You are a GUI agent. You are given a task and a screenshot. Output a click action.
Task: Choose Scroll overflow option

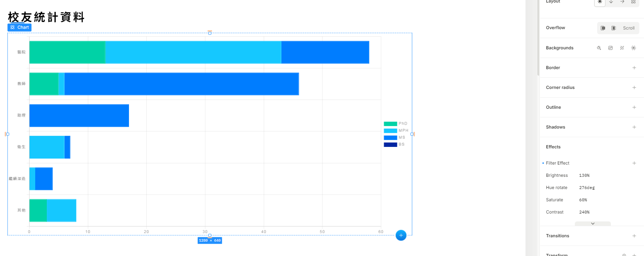tap(629, 28)
